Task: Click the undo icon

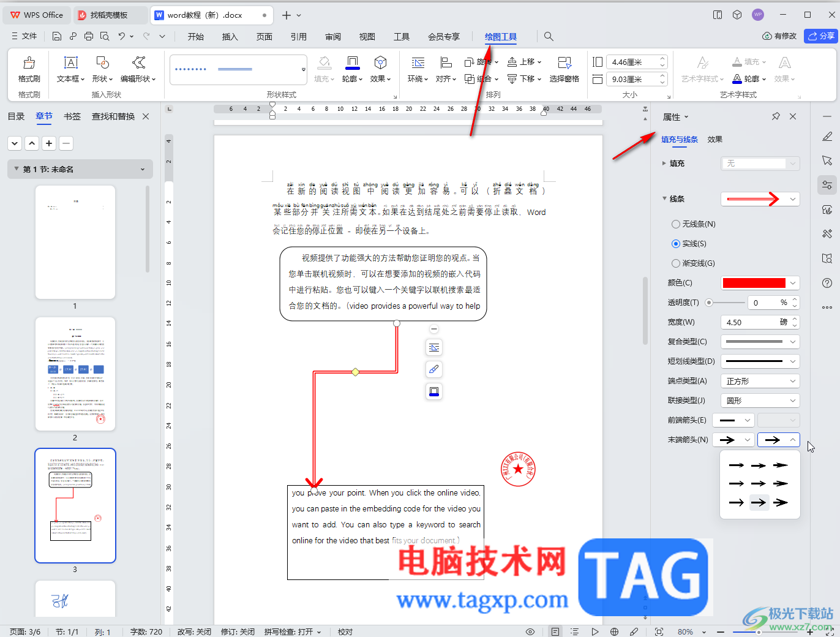Action: click(x=122, y=36)
